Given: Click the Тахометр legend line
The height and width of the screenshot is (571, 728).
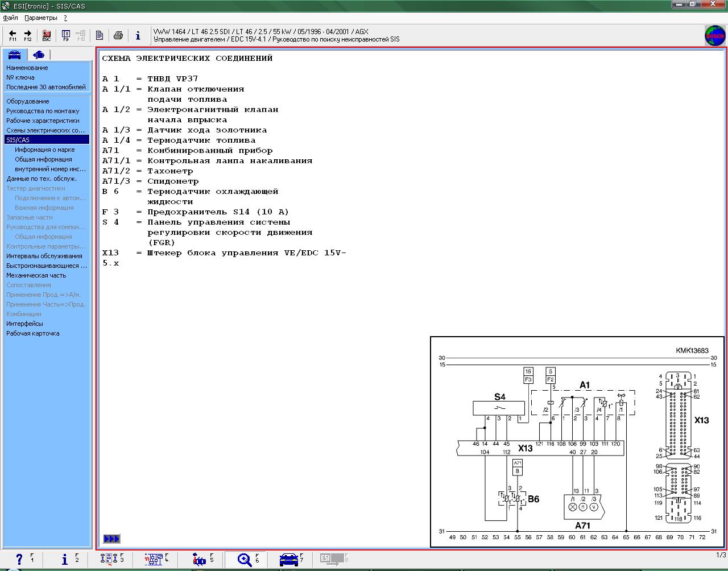Looking at the screenshot, I should tap(148, 171).
